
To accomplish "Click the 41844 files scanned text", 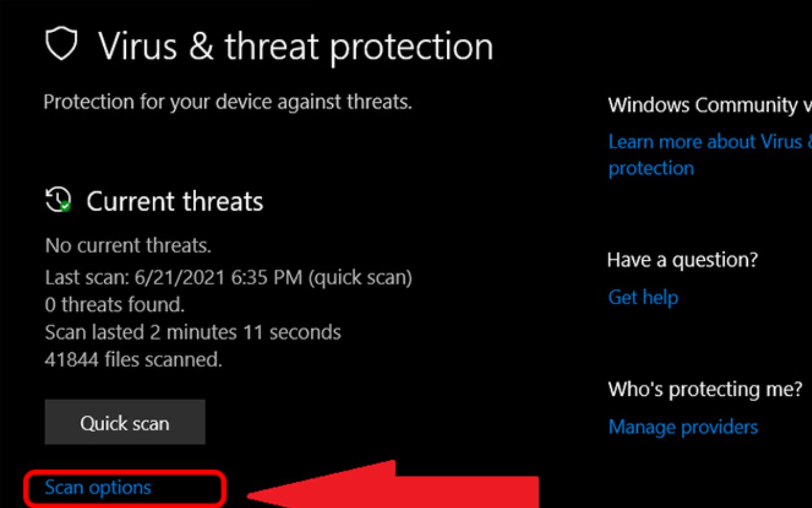I will pos(134,360).
